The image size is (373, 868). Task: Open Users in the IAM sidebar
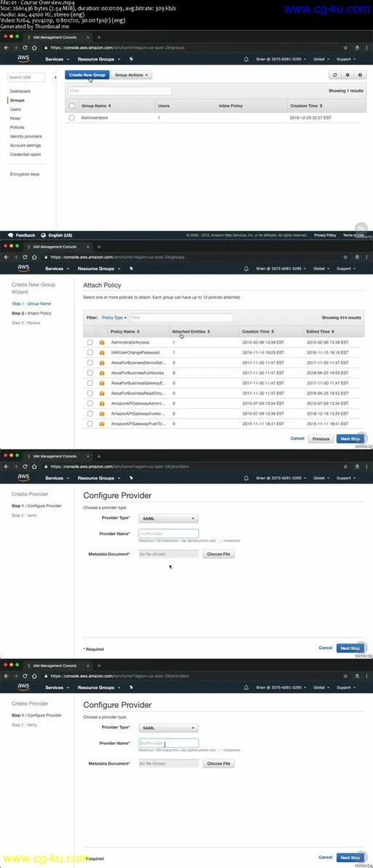[x=15, y=110]
